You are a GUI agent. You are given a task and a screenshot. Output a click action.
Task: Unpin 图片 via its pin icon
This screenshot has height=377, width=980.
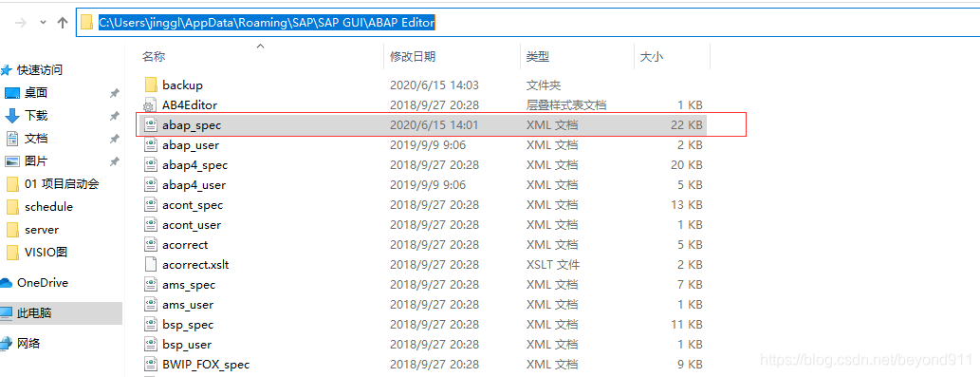115,161
